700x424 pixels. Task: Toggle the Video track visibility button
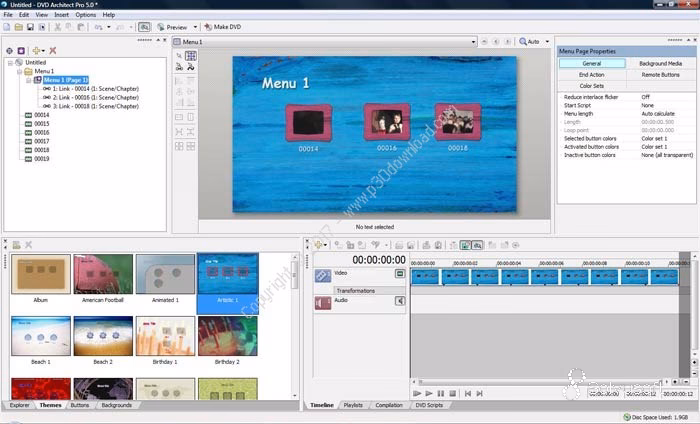[400, 274]
